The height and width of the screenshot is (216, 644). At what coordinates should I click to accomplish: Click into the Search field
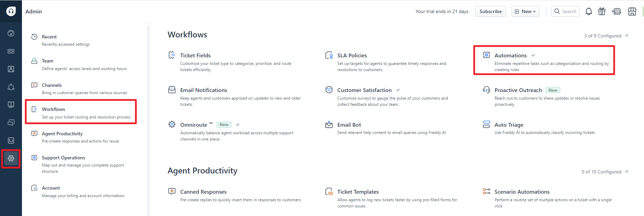coord(569,11)
